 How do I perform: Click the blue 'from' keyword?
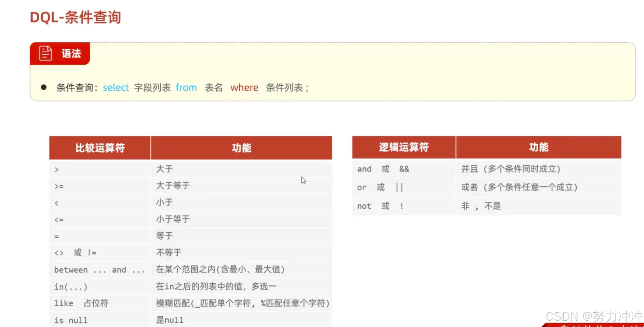tap(186, 87)
